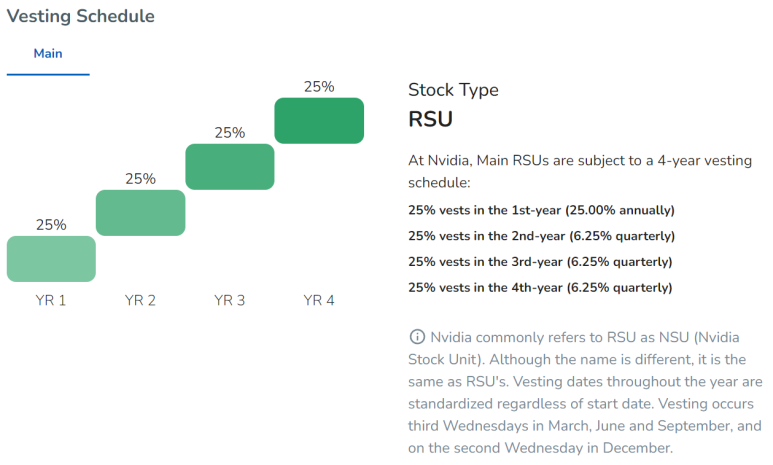Click the YR 2 axis label

click(x=140, y=300)
